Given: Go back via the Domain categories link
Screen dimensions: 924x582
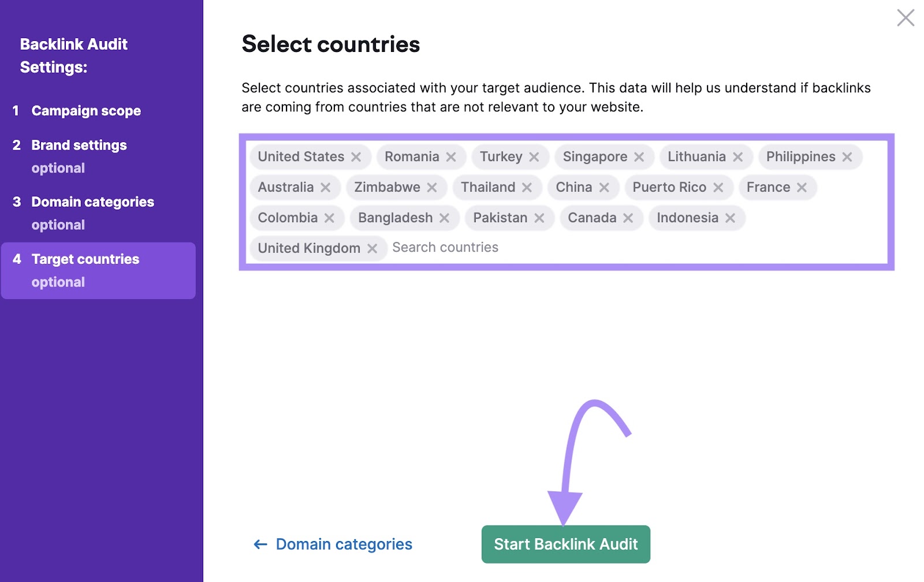Looking at the screenshot, I should coord(344,543).
